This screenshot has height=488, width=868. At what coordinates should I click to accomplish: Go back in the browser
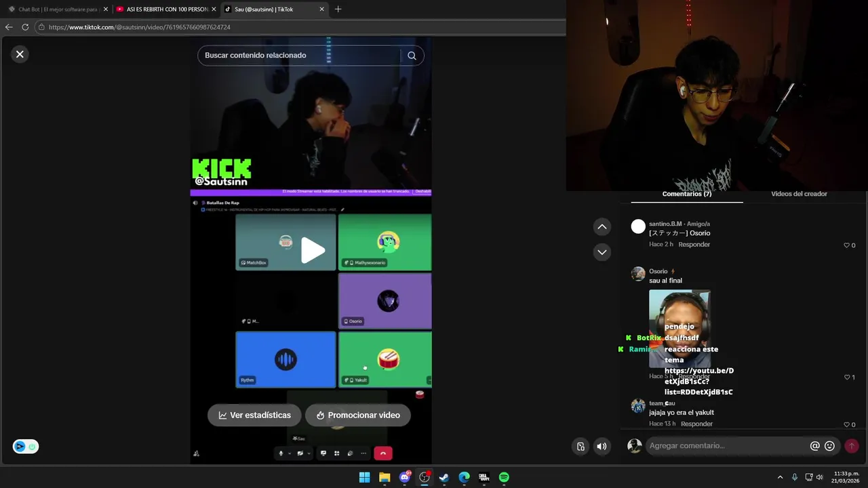pyautogui.click(x=9, y=27)
